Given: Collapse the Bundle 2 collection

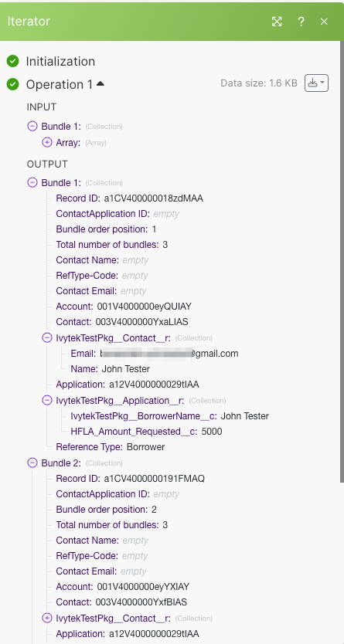Looking at the screenshot, I should (x=32, y=463).
